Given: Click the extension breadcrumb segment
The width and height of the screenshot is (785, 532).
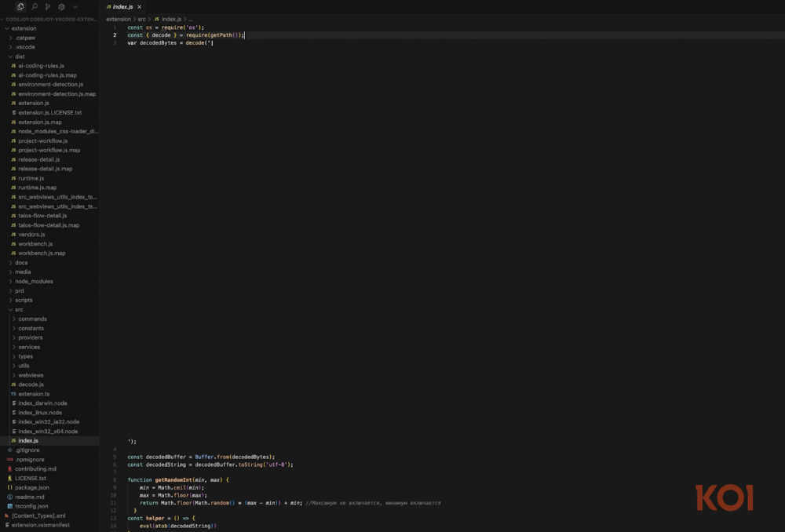Looking at the screenshot, I should 119,18.
